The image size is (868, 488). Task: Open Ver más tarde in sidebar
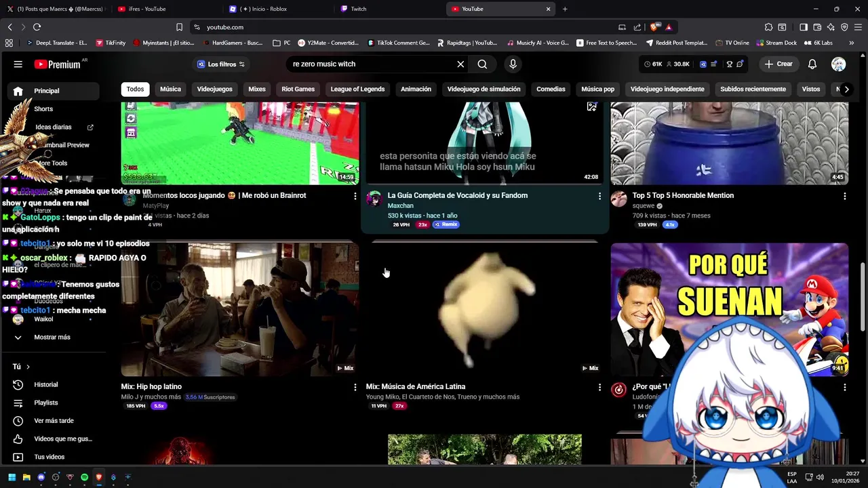pyautogui.click(x=53, y=421)
